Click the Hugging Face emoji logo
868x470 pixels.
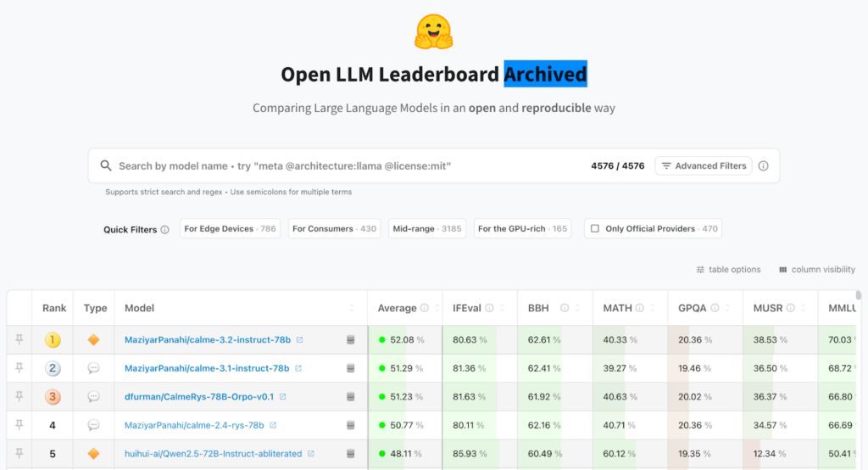pos(434,31)
